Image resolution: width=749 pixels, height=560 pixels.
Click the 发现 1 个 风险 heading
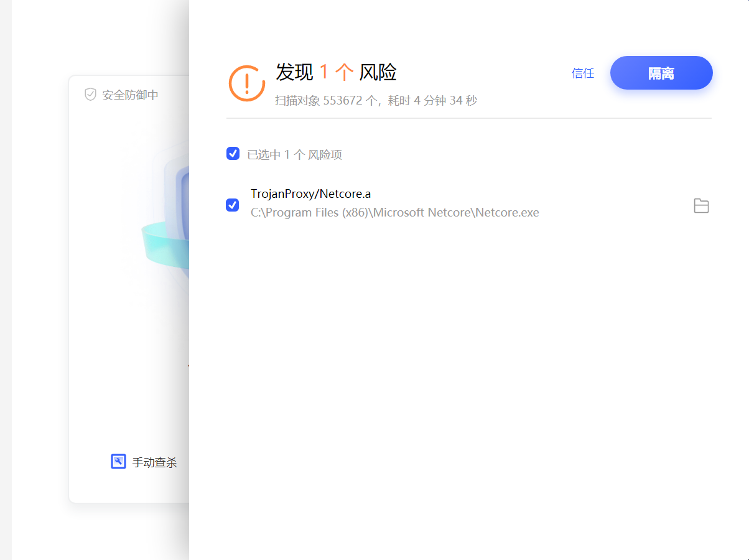click(x=336, y=72)
